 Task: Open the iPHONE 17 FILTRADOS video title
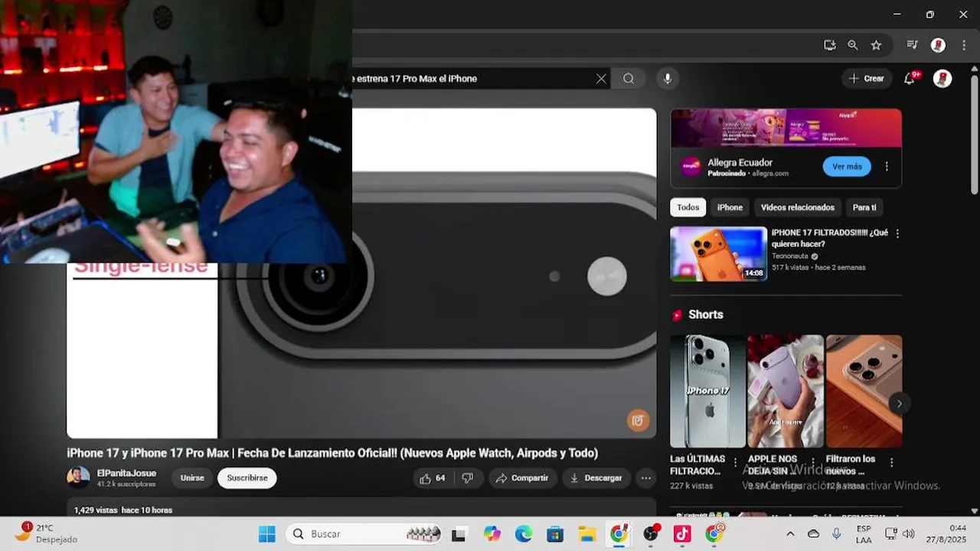[830, 238]
